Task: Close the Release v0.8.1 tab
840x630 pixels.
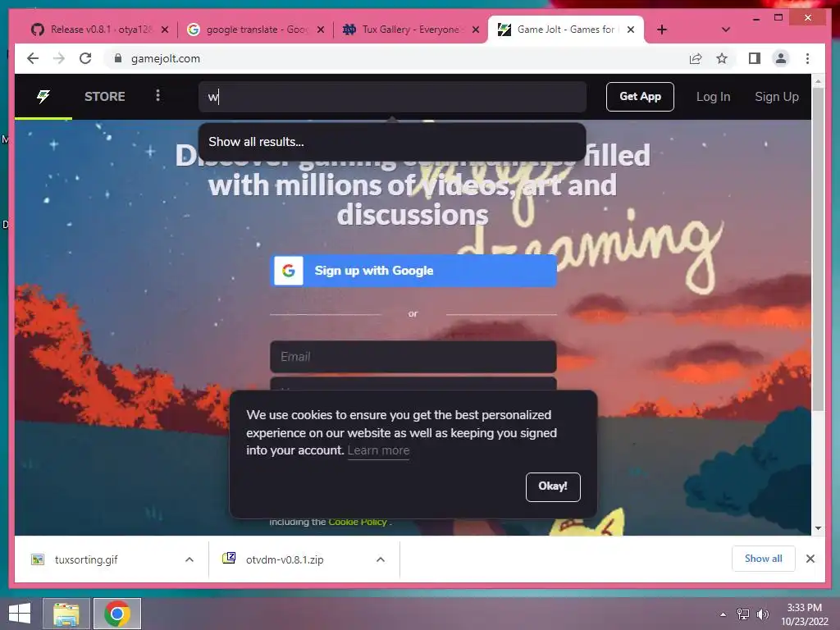Action: tap(165, 30)
